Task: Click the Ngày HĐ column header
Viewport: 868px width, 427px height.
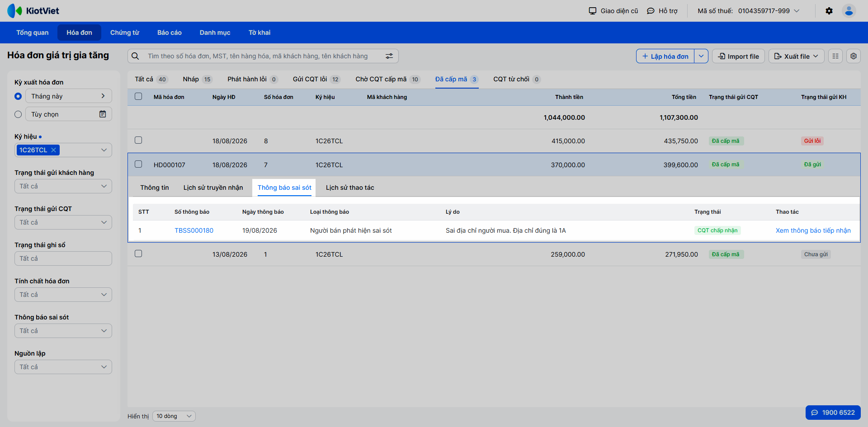Action: pyautogui.click(x=224, y=97)
